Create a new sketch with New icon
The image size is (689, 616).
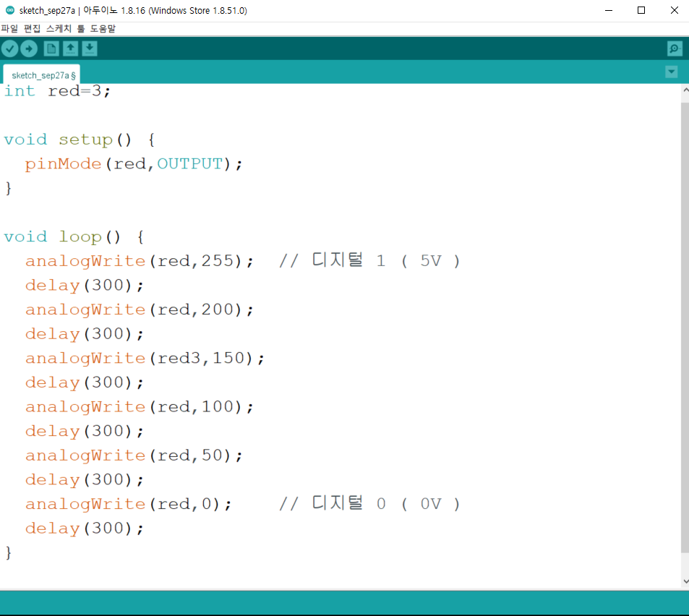click(51, 48)
